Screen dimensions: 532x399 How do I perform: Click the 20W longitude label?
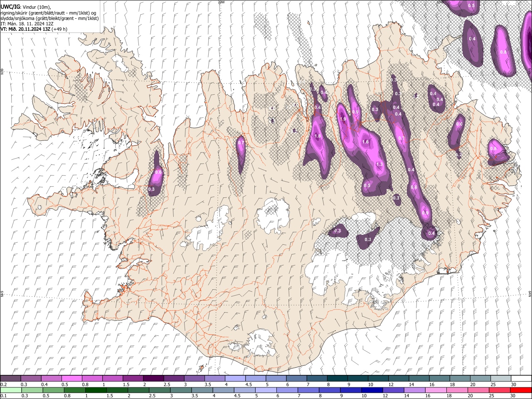click(221, 2)
